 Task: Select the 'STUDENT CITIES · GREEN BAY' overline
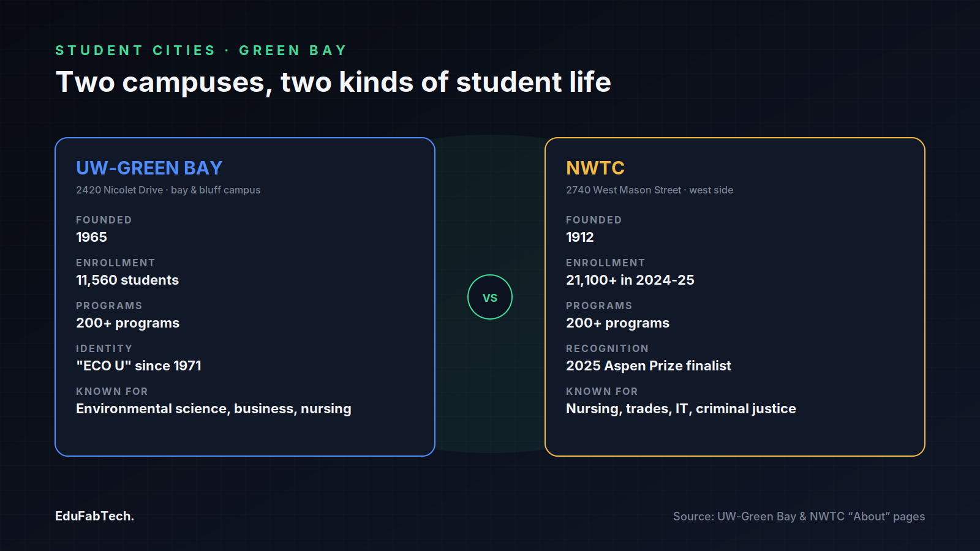tap(202, 50)
